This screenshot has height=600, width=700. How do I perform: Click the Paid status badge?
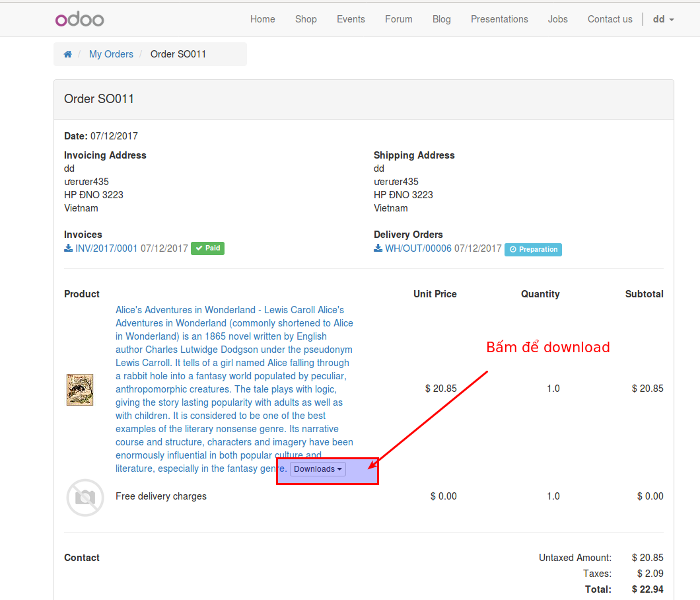coord(207,248)
